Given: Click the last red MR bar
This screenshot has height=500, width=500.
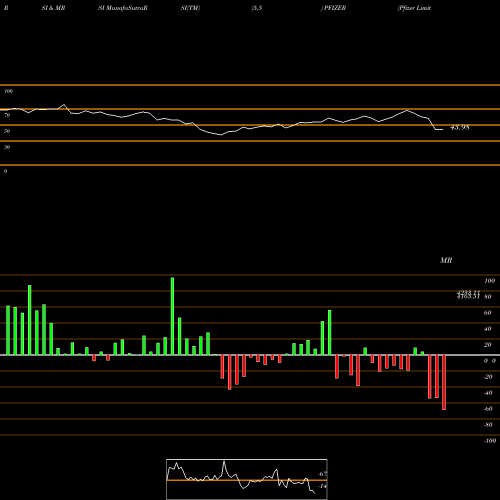Looking at the screenshot, I should click(x=444, y=382).
